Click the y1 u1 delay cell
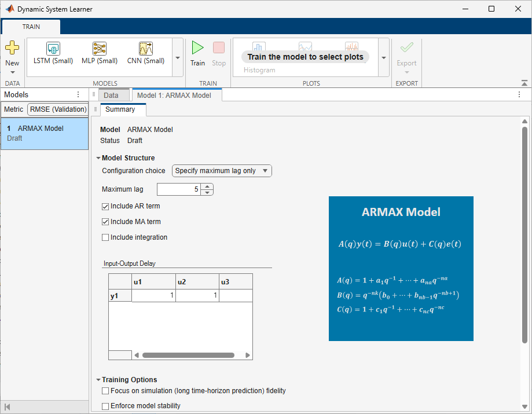The height and width of the screenshot is (414, 532). 154,295
